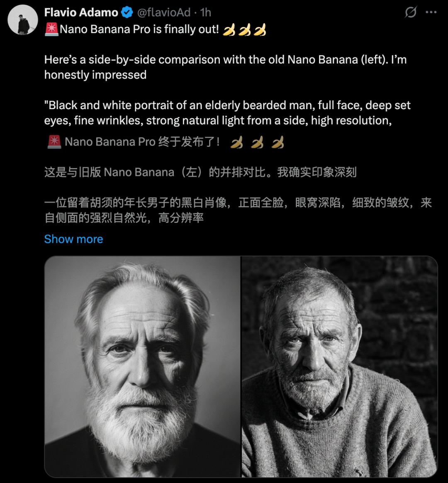Click Flavio Adamo's profile avatar
The image size is (448, 483).
[x=22, y=20]
